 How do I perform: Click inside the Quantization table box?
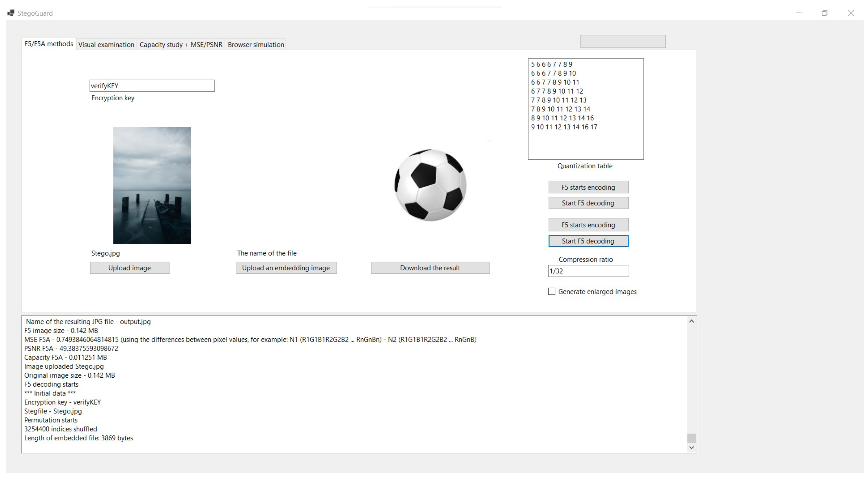[586, 109]
